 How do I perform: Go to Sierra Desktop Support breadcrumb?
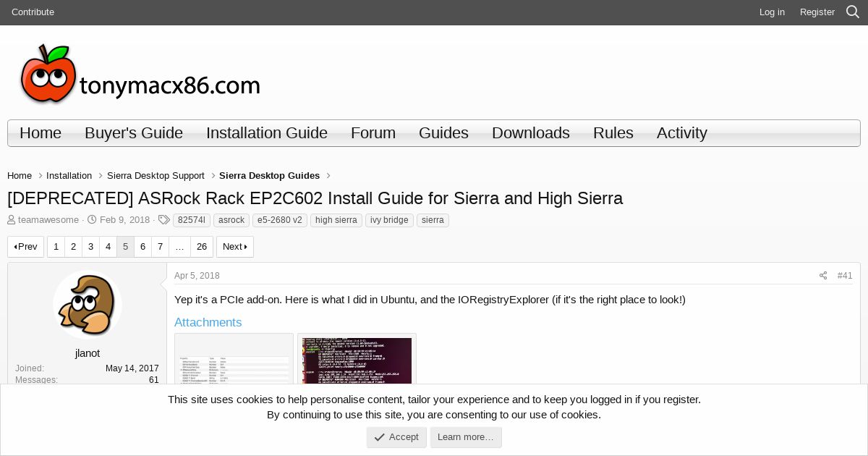point(156,176)
